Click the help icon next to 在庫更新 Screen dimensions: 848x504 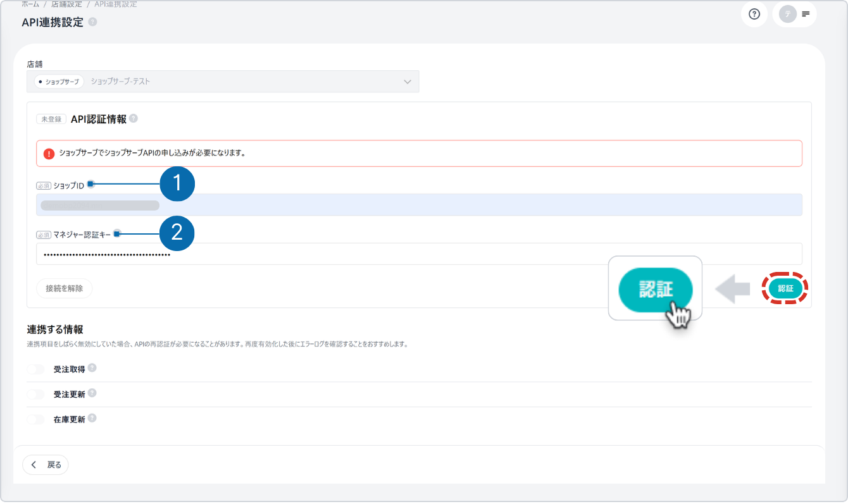(92, 419)
